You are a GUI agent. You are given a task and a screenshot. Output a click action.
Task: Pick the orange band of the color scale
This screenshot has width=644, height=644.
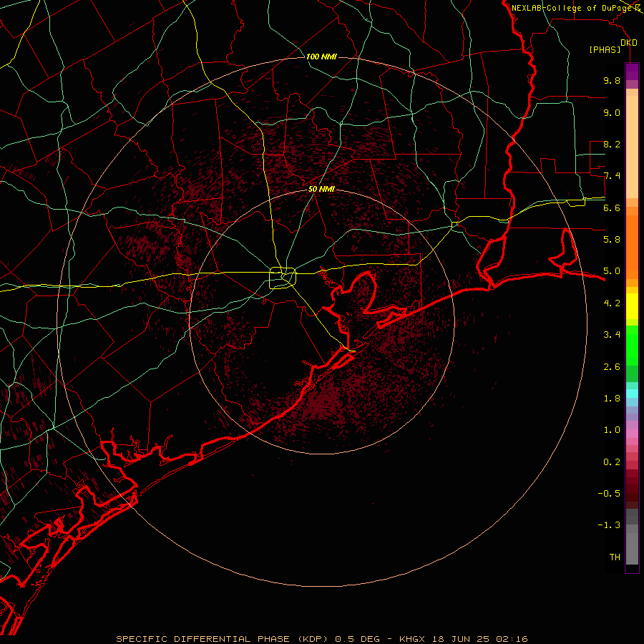tap(632, 247)
